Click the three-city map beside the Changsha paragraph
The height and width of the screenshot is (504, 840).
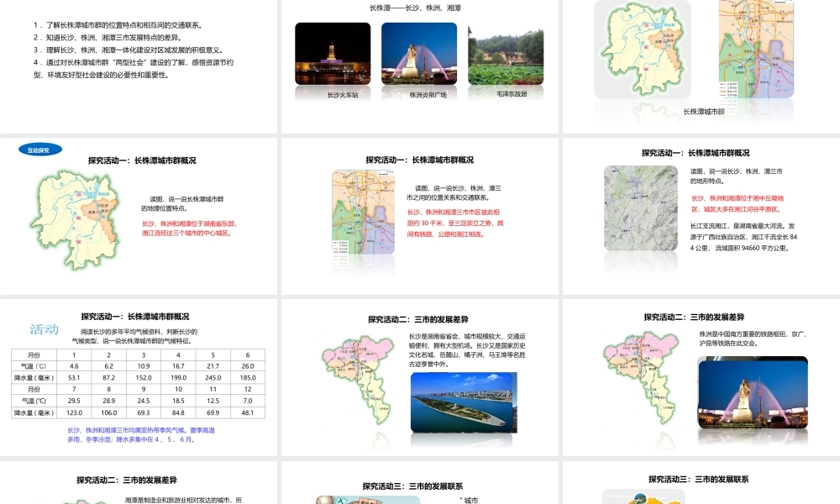click(x=359, y=381)
